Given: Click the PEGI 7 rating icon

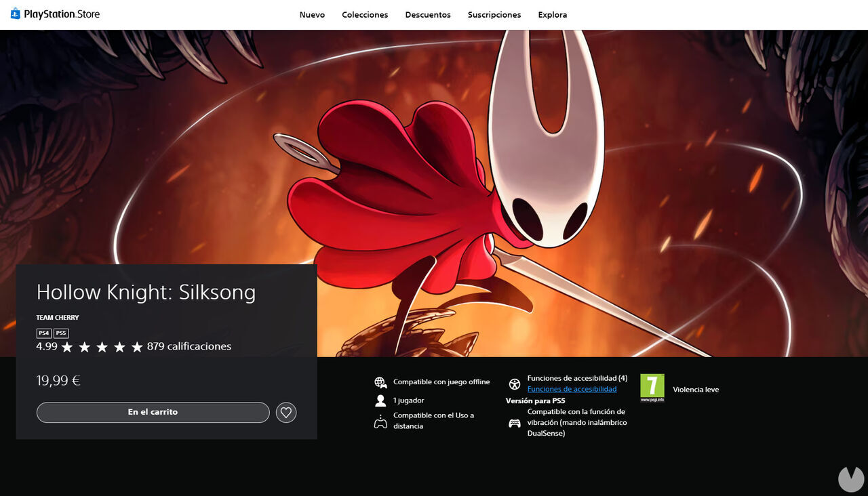Looking at the screenshot, I should (x=652, y=388).
